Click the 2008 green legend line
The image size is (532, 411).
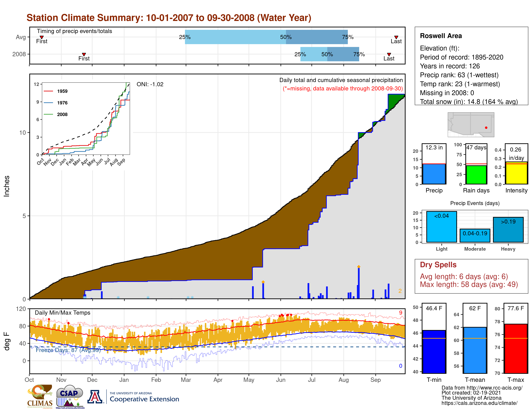tap(48, 114)
